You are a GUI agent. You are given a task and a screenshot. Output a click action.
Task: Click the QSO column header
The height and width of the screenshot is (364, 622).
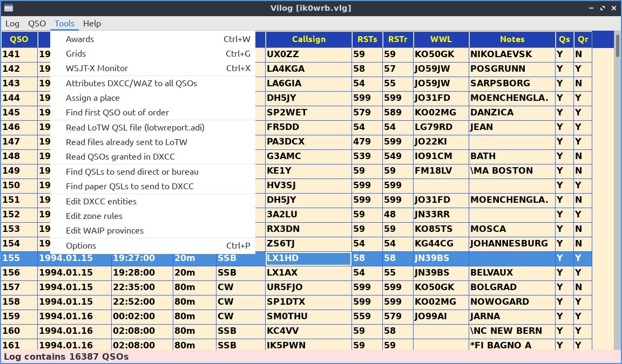pos(19,39)
